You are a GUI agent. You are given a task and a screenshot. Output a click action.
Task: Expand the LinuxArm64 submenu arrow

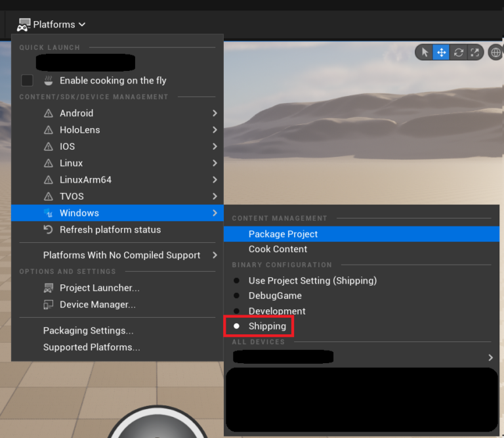[215, 180]
